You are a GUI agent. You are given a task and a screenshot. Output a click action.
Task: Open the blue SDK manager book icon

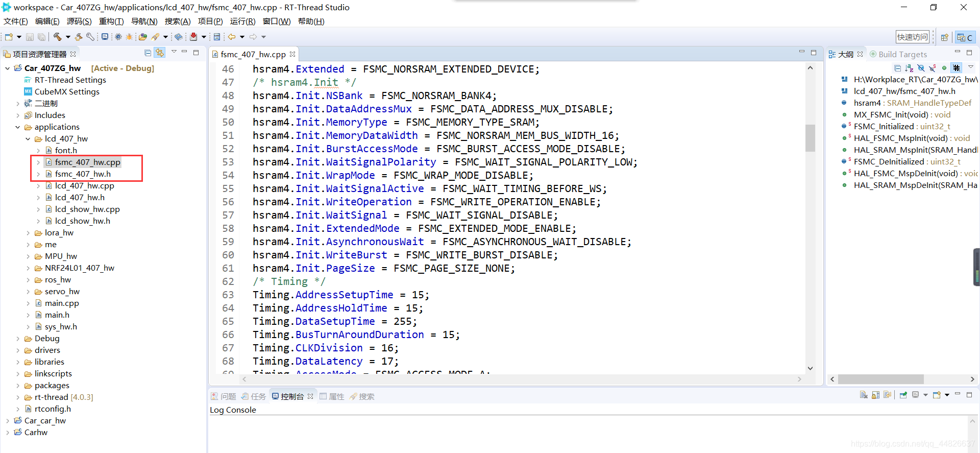pos(179,37)
